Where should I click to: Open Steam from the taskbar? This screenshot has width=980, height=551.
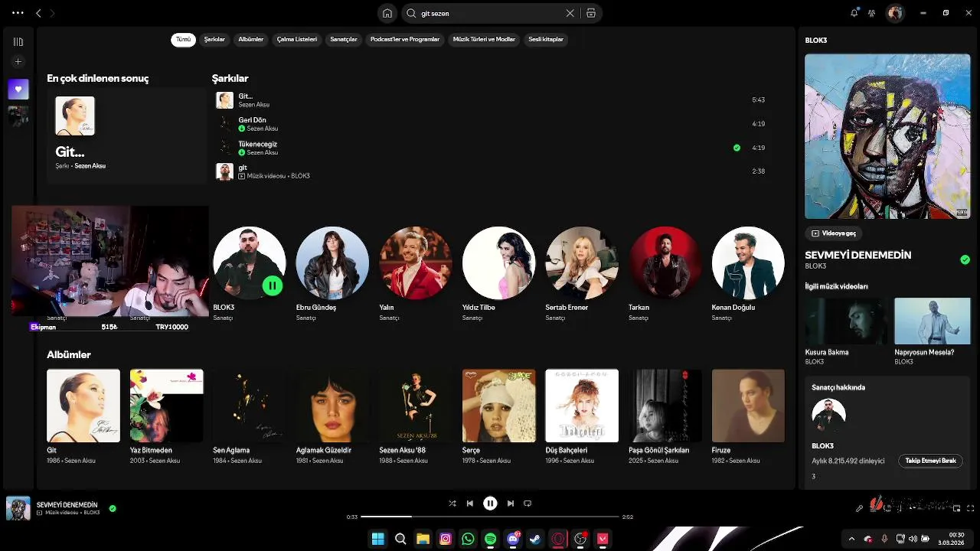[535, 539]
